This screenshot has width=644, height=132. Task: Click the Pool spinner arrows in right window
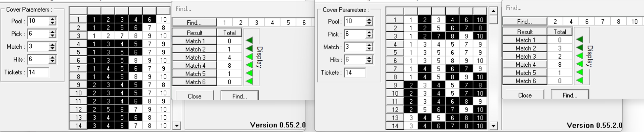[x=369, y=21]
